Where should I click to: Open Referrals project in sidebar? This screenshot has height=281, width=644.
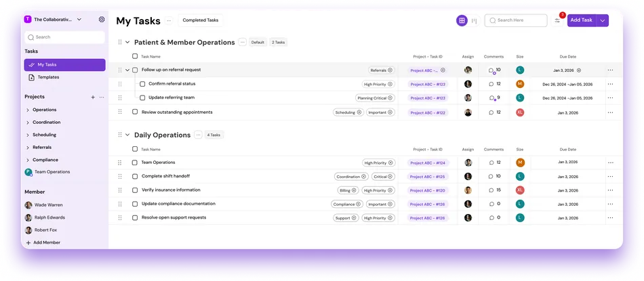pos(42,147)
